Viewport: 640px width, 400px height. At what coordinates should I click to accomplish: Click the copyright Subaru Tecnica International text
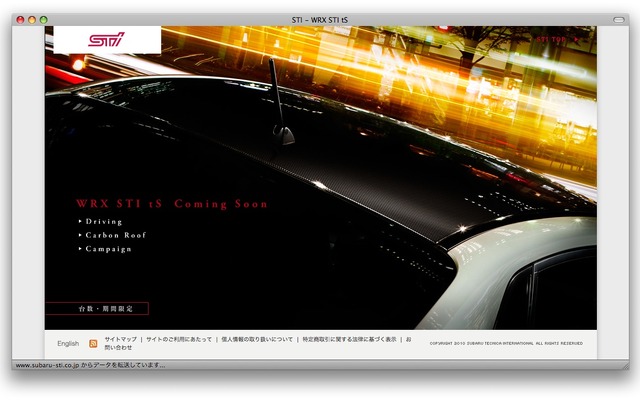506,343
